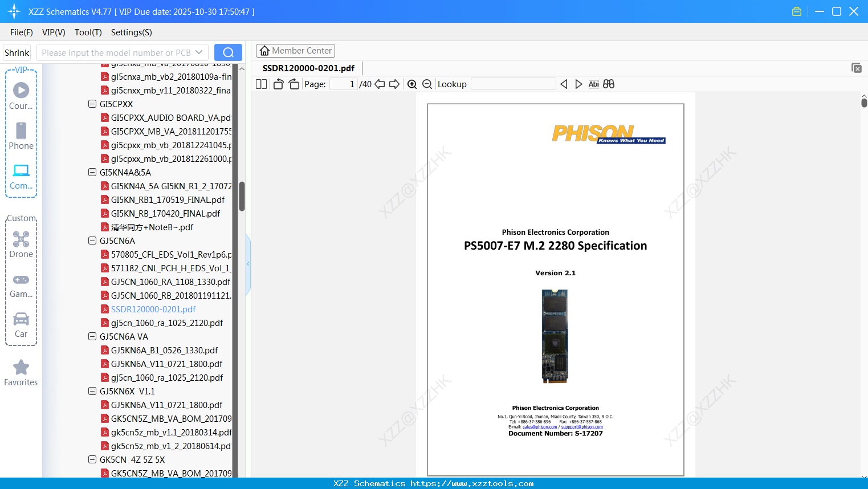Click the blue search button

(x=228, y=52)
